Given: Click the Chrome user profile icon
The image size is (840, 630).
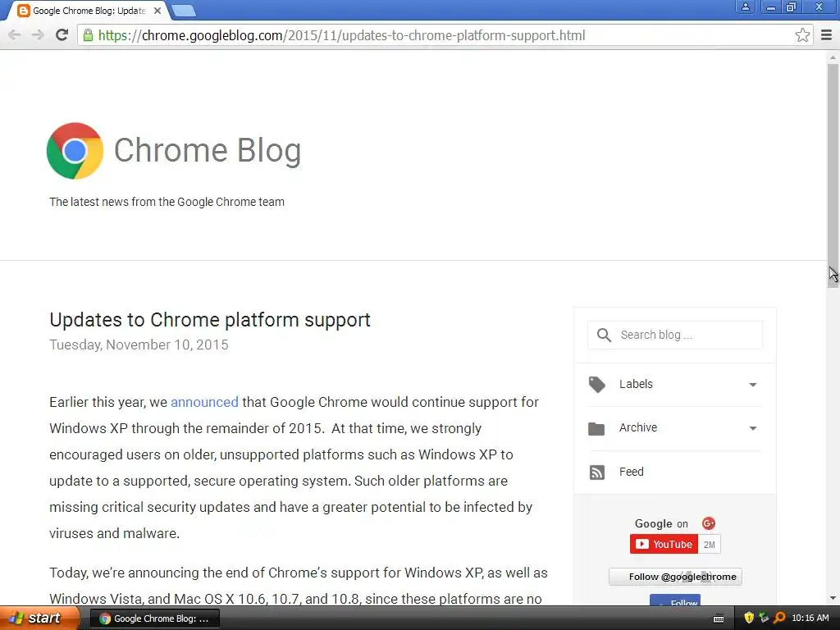Looking at the screenshot, I should pos(745,7).
